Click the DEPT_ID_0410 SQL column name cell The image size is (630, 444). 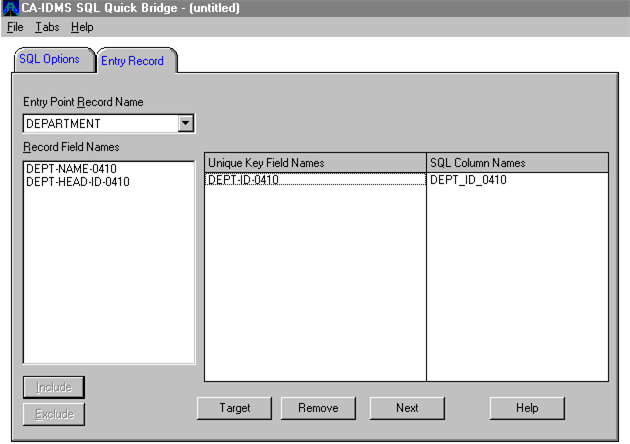pos(517,180)
